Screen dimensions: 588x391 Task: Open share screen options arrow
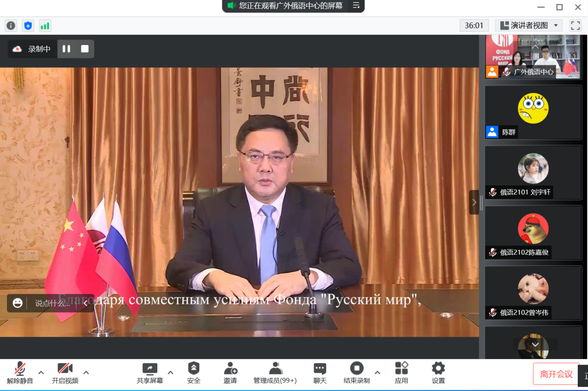170,372
